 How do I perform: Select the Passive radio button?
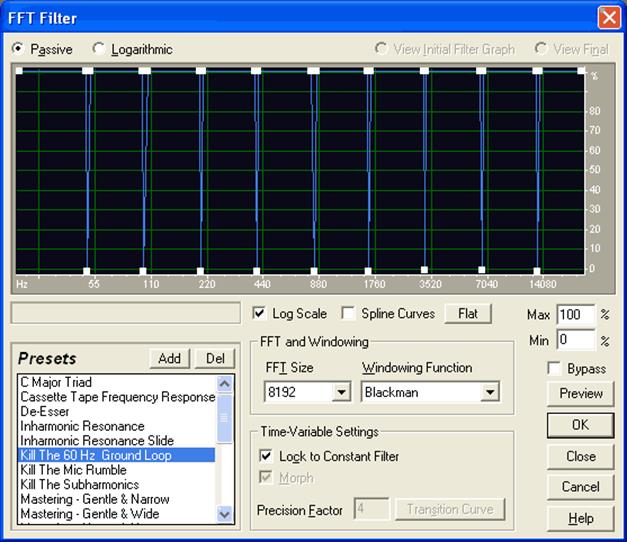(18, 49)
